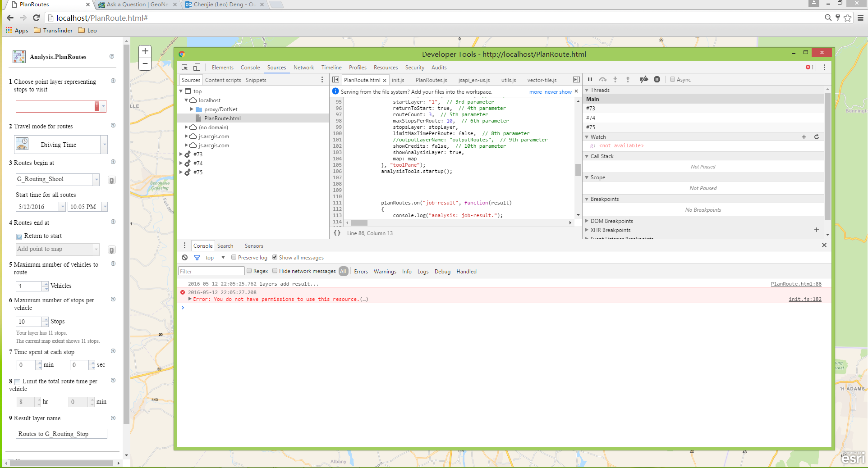Open the PlanRoute.html:86 source link

pyautogui.click(x=796, y=284)
